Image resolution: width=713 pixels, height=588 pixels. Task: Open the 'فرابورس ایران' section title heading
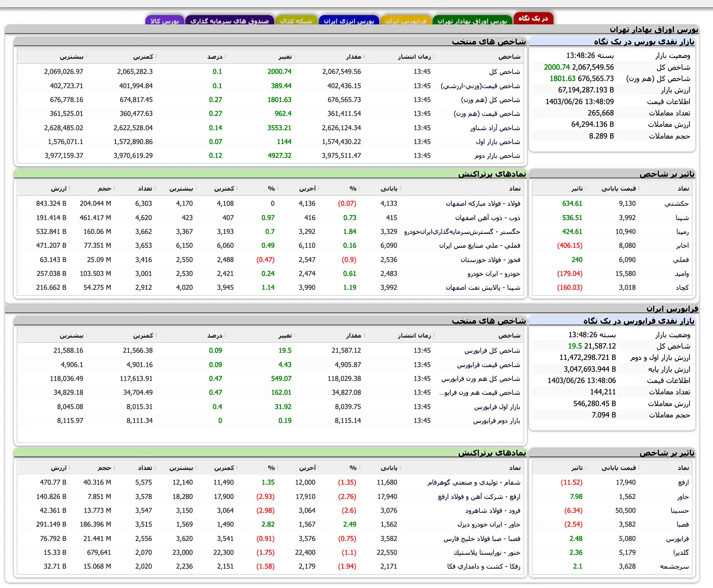point(672,309)
